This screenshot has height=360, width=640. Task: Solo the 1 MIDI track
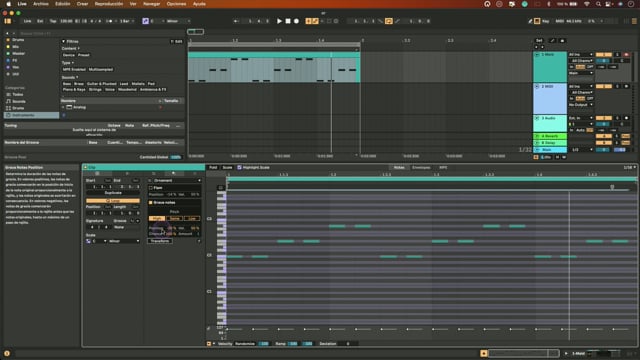click(x=617, y=54)
